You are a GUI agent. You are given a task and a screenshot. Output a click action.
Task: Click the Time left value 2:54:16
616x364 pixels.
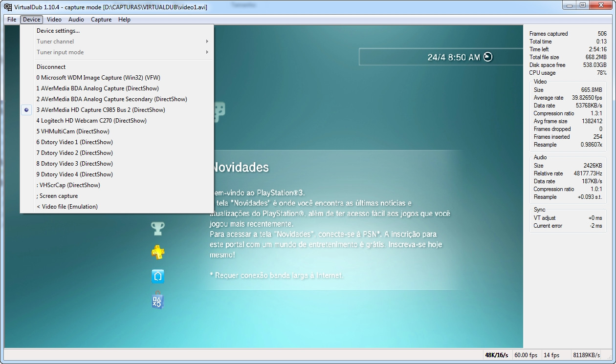(597, 49)
